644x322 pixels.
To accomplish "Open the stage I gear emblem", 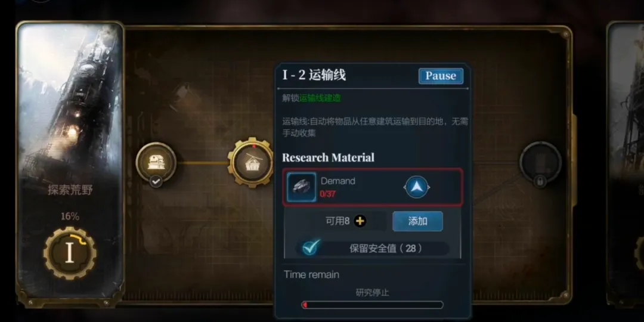I will coord(70,253).
